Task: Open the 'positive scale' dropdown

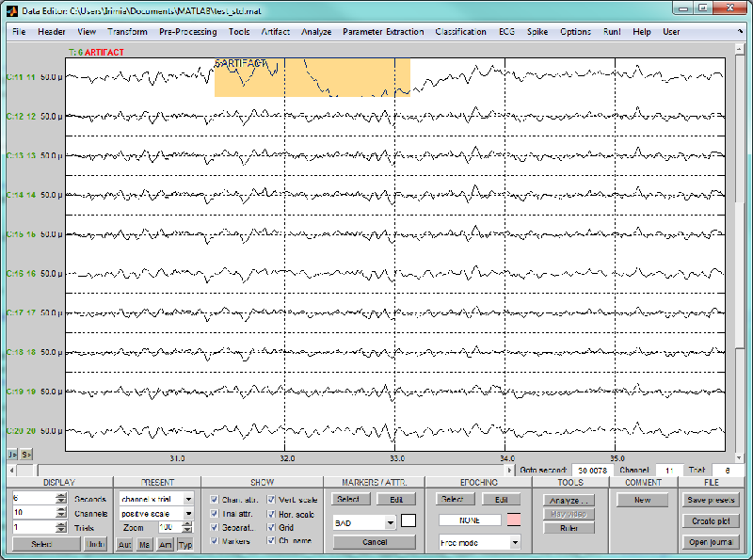Action: (x=156, y=514)
